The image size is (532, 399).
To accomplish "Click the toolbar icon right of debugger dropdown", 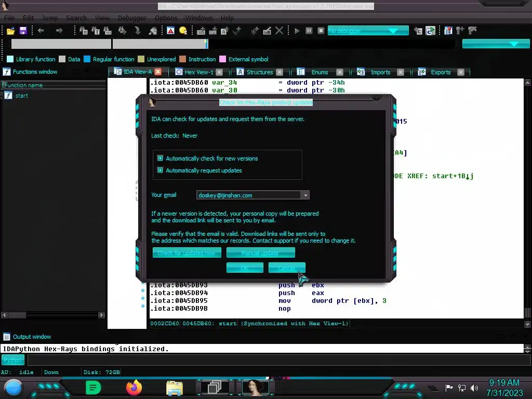I will coord(418,31).
